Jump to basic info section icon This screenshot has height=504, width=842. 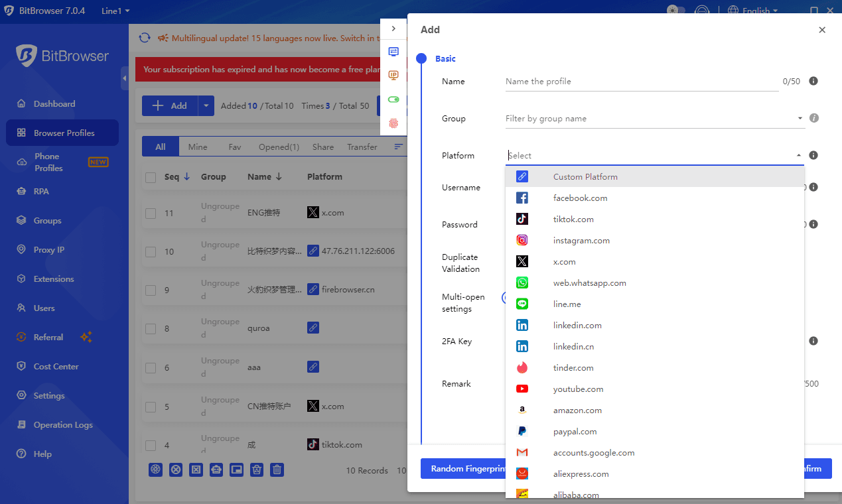[393, 51]
